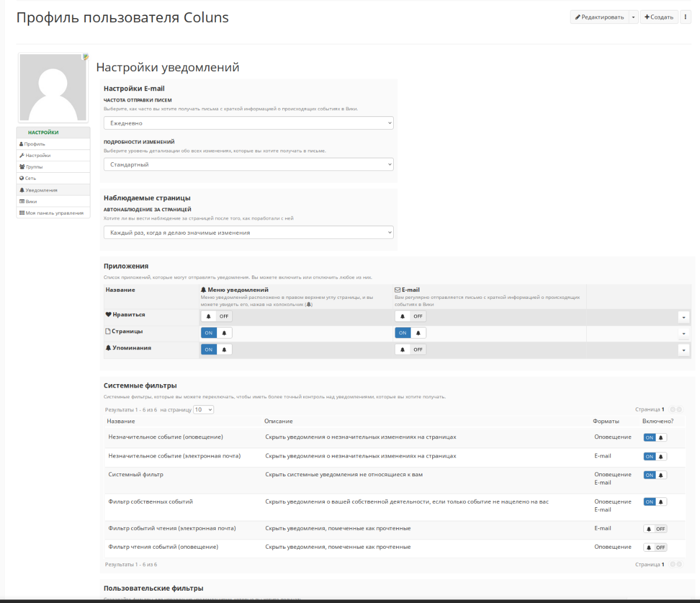The height and width of the screenshot is (603, 700).
Task: Click the user avatar placeholder image
Action: [x=53, y=88]
